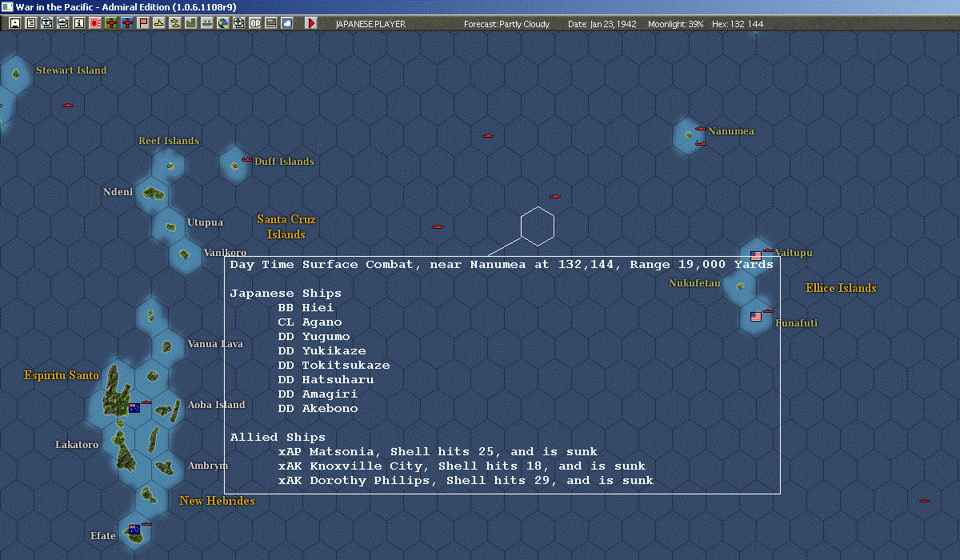Click the xAK Knoxville City sunk line
Viewport: 960px width, 560px height.
click(x=462, y=466)
